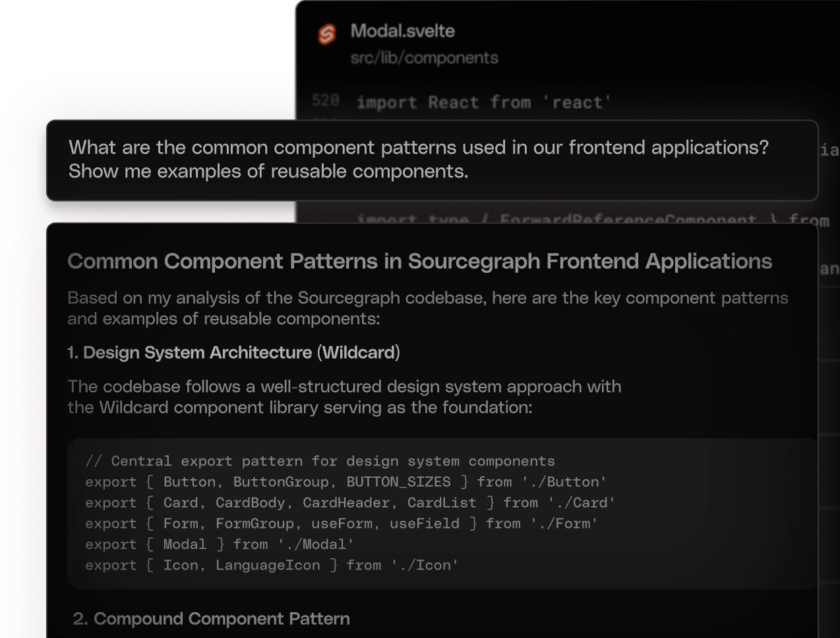The height and width of the screenshot is (638, 840).
Task: Select the heading Common Component Patterns in Sourcegraph
Action: (x=419, y=262)
